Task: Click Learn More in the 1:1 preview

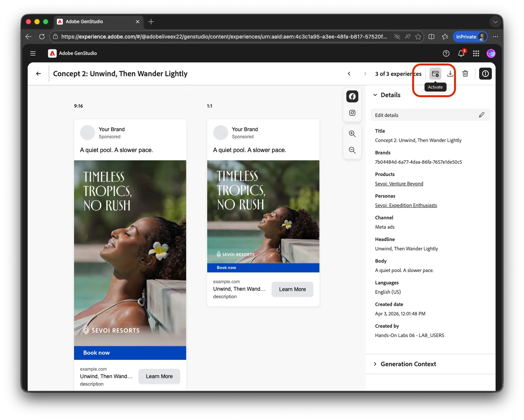Action: pyautogui.click(x=292, y=289)
